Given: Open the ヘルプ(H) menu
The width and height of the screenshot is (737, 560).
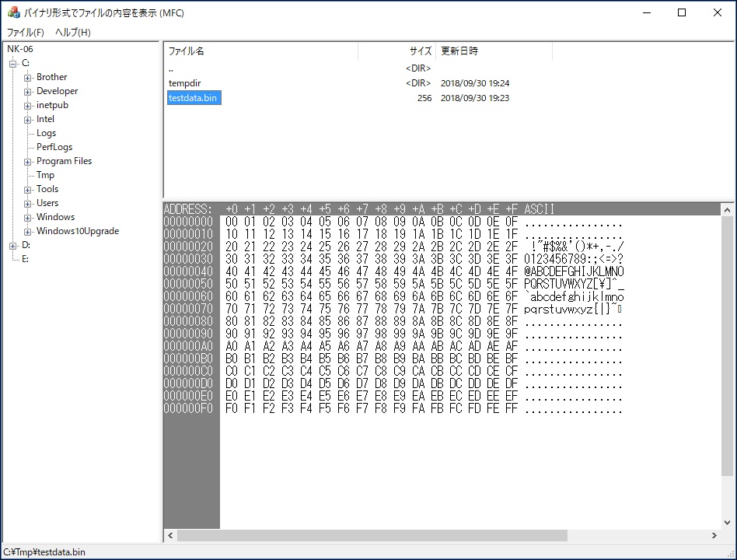Looking at the screenshot, I should click(x=73, y=32).
